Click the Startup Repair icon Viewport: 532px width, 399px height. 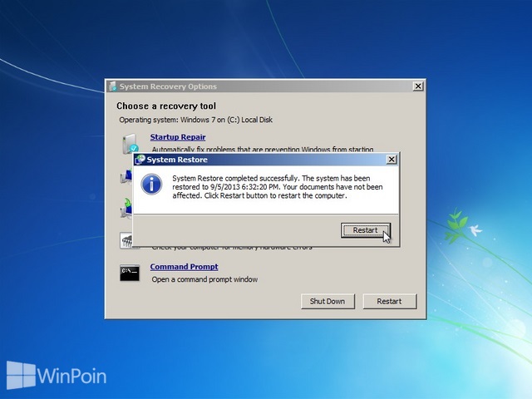(x=130, y=144)
